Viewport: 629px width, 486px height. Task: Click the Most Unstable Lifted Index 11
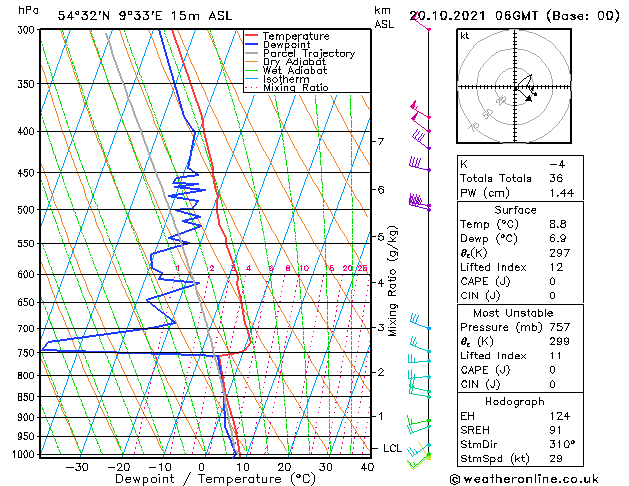[556, 356]
